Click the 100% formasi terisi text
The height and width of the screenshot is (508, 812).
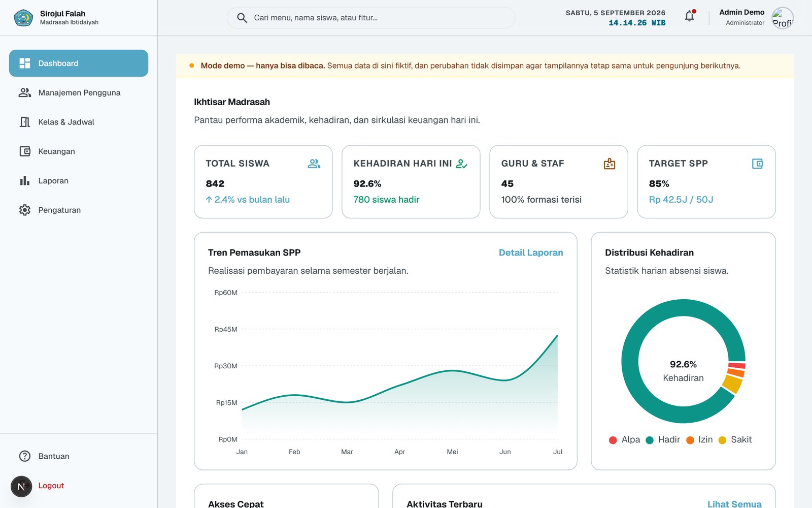[542, 200]
